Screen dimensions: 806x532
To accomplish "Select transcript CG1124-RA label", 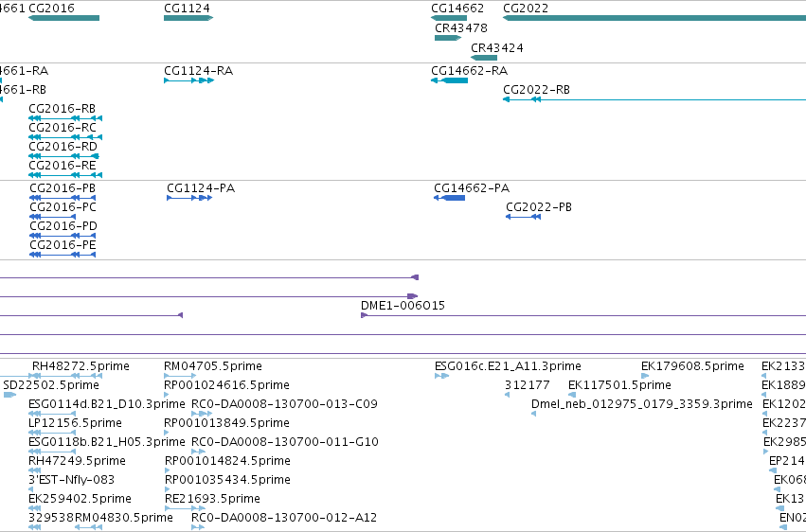I will coord(198,70).
